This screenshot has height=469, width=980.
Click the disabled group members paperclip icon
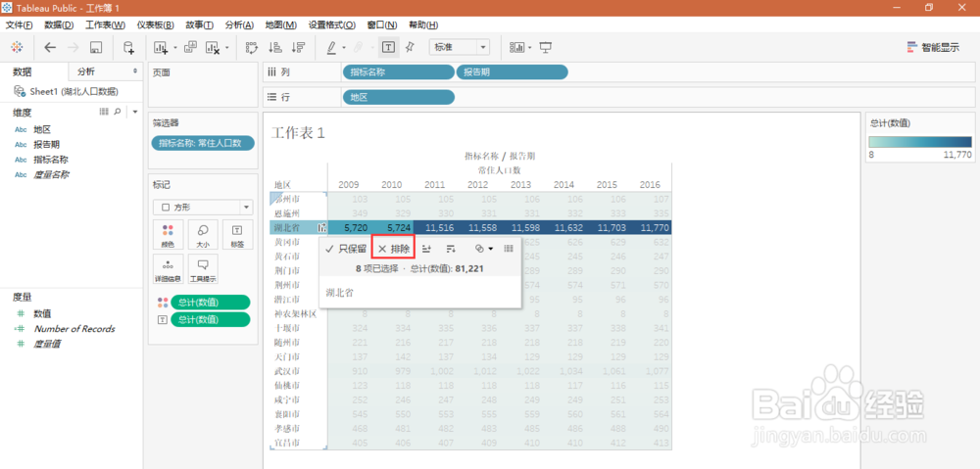(360, 47)
